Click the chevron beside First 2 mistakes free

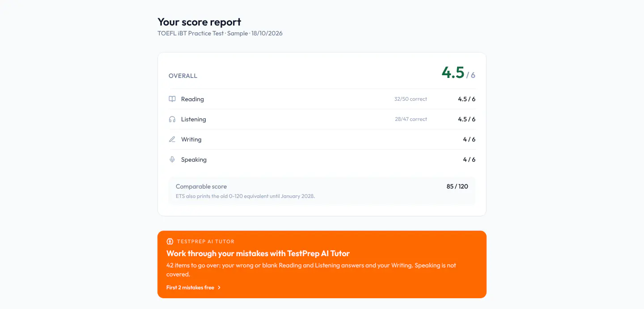coord(219,288)
